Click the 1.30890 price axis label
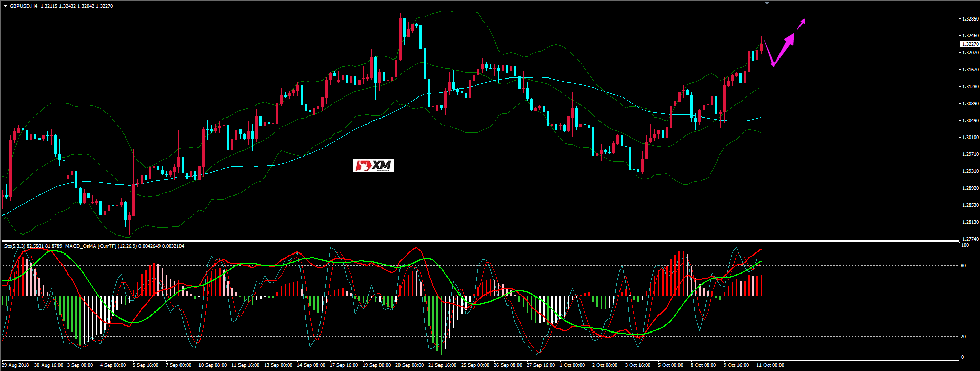This screenshot has width=980, height=371. pos(970,104)
